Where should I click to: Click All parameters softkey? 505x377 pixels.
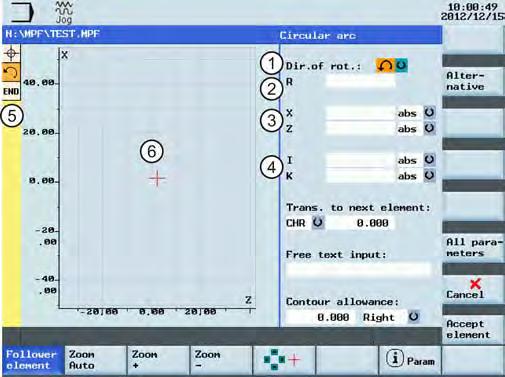pyautogui.click(x=473, y=247)
